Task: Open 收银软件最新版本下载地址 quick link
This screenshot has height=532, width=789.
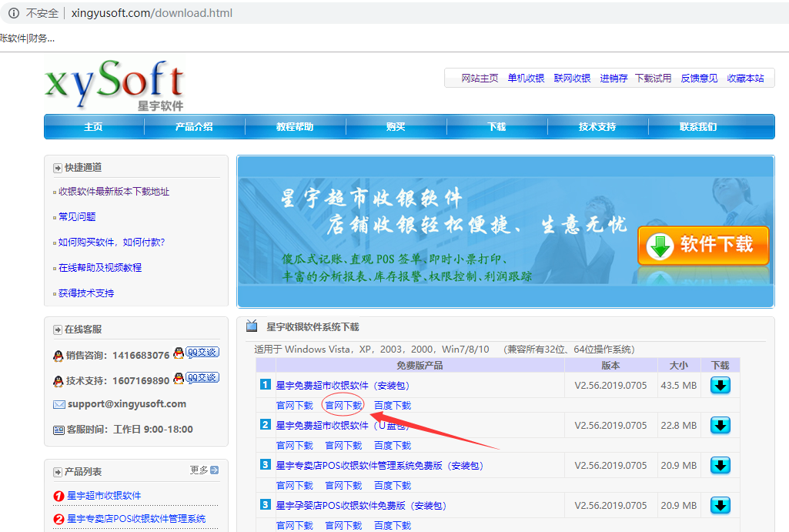Action: pyautogui.click(x=114, y=191)
